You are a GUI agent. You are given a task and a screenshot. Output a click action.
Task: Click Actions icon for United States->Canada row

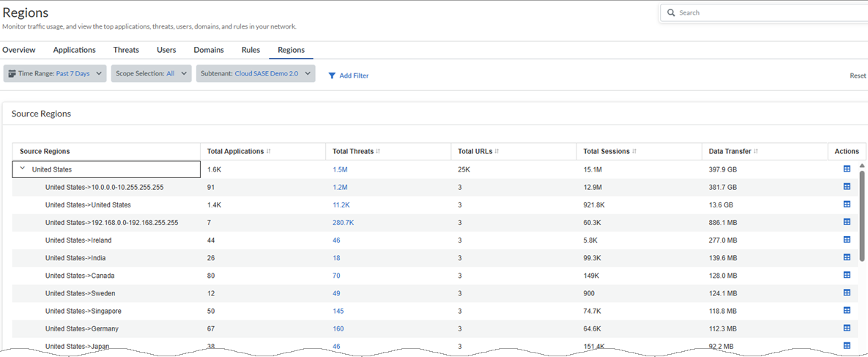(x=847, y=276)
